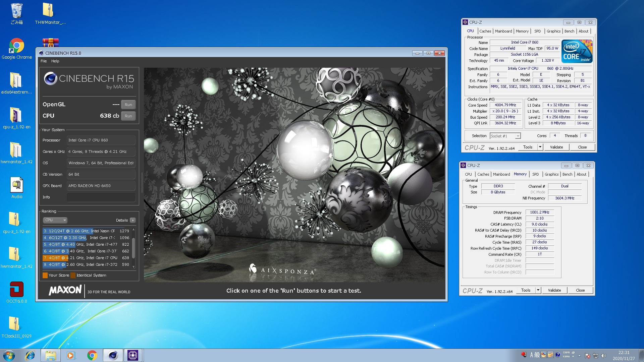Click the red IME language bar icon
The height and width of the screenshot is (362, 644).
click(x=524, y=355)
